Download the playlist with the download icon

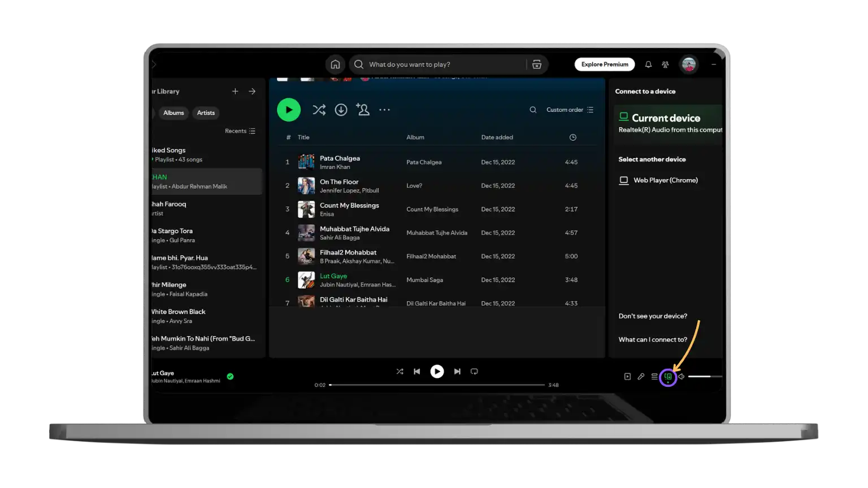point(341,110)
